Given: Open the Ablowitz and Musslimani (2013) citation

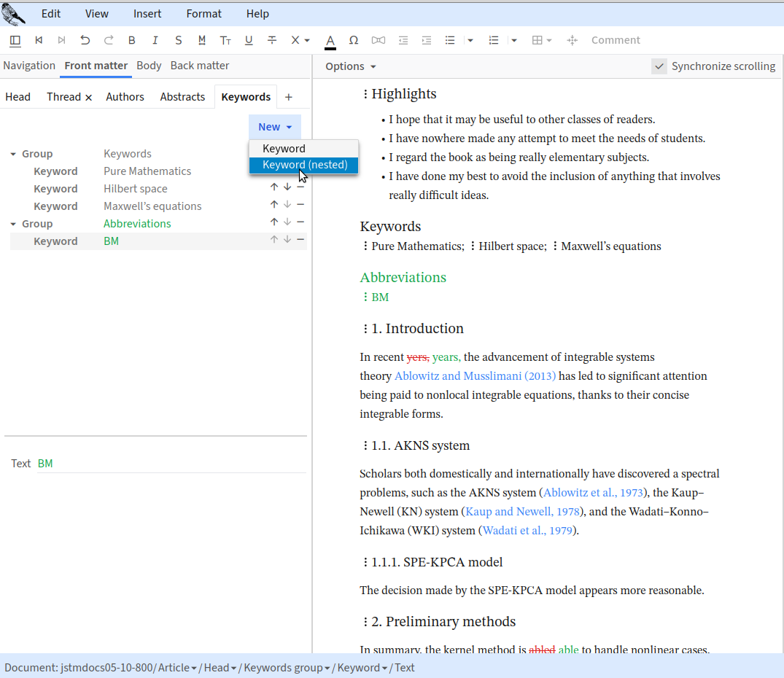Looking at the screenshot, I should click(x=475, y=376).
